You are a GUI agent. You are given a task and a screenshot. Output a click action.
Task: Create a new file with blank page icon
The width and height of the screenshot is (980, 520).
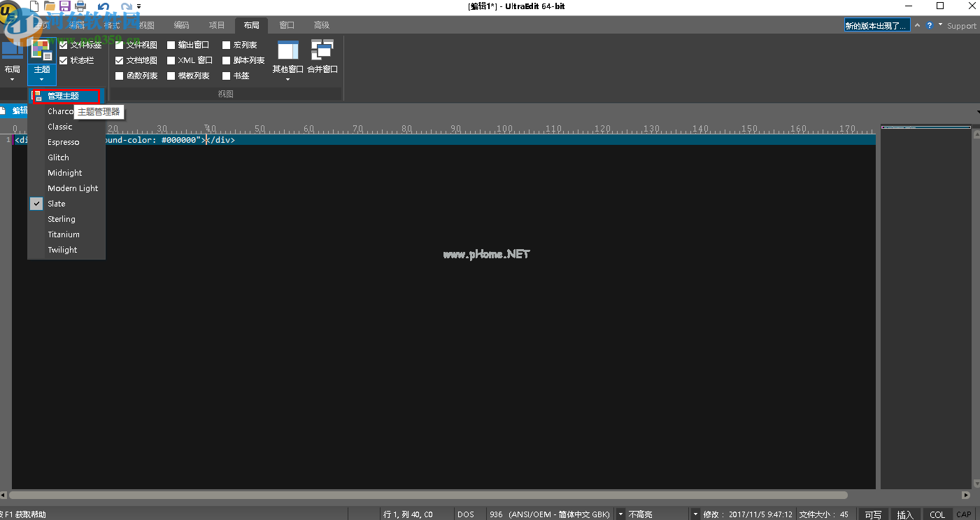click(34, 6)
